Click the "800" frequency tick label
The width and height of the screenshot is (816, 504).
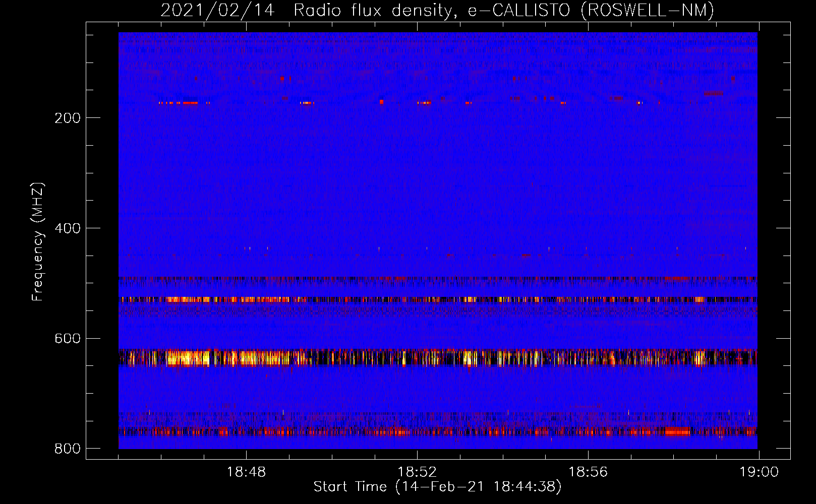click(68, 449)
